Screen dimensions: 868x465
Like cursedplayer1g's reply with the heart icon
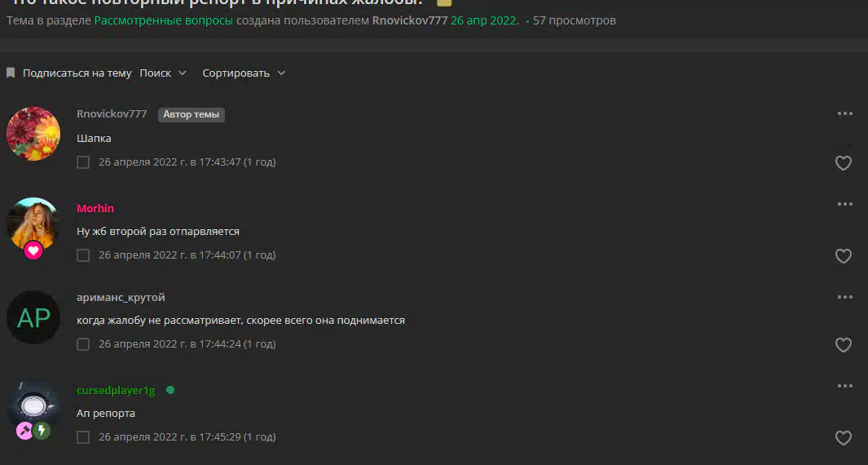click(843, 438)
